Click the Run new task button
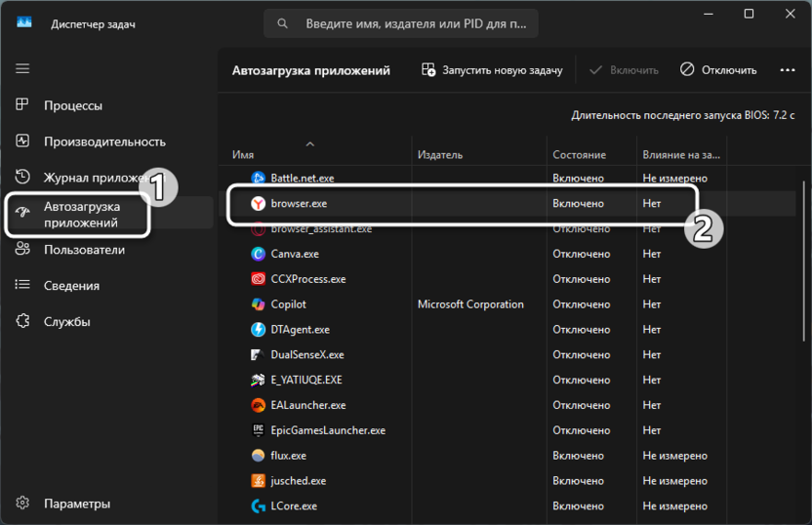The image size is (812, 525). (493, 70)
